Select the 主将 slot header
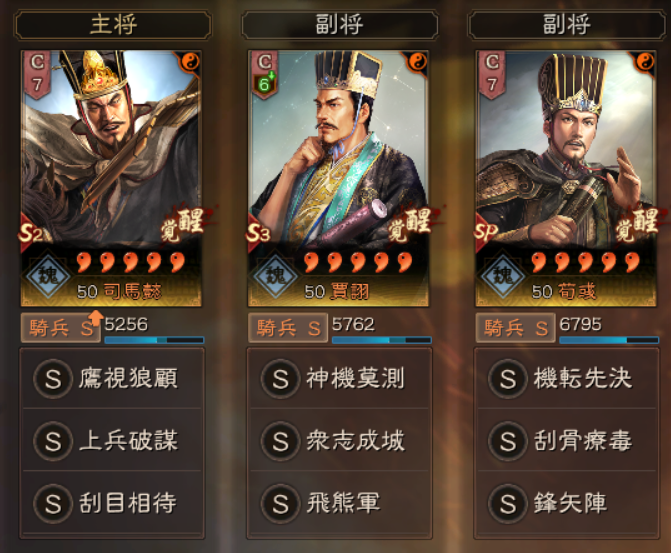 pyautogui.click(x=113, y=25)
